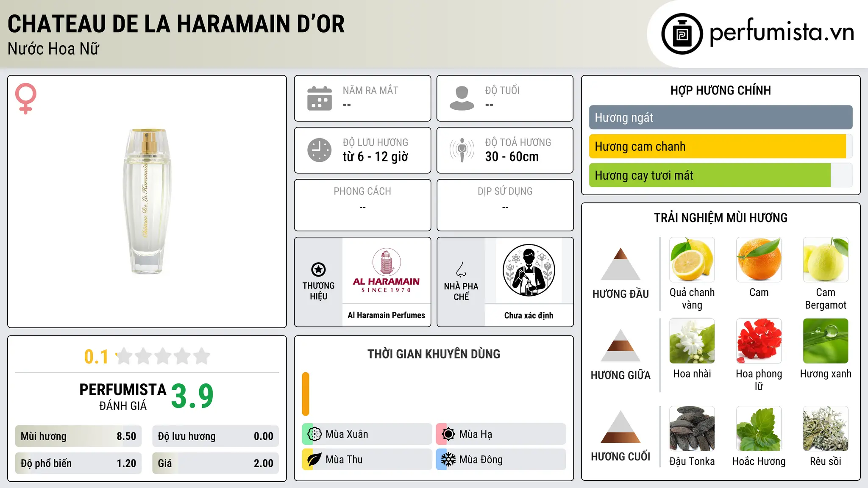Select the Mùa Hạ season row
868x488 pixels.
(501, 434)
